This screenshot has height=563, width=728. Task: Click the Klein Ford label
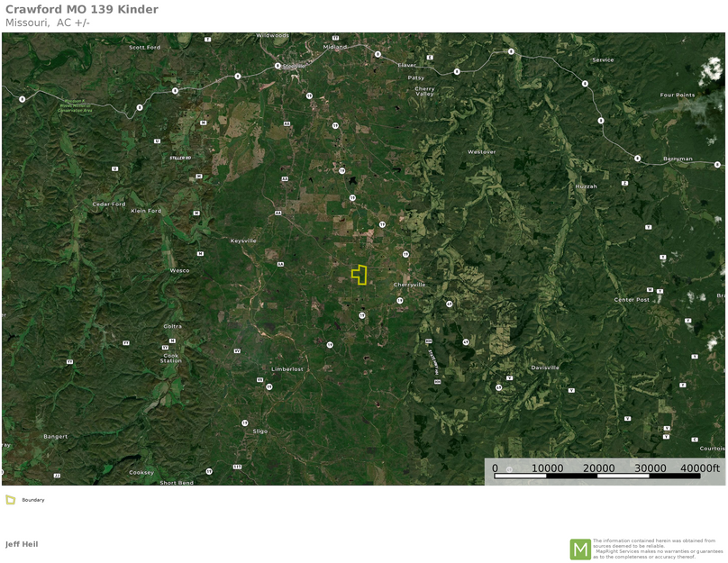pos(146,210)
